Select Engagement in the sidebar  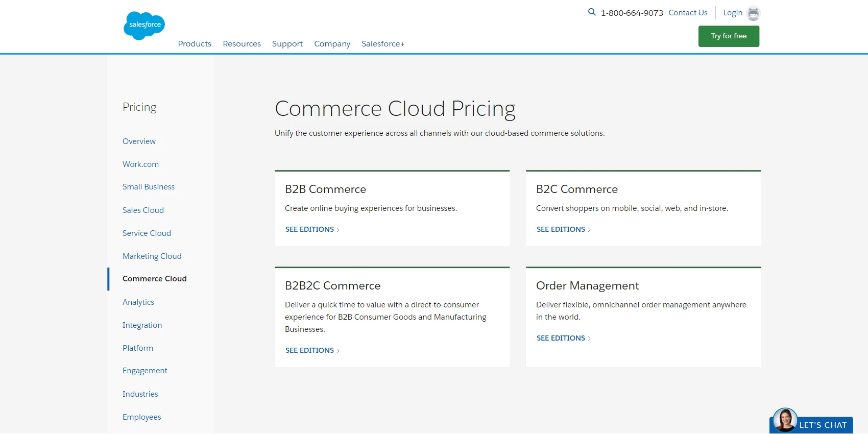145,371
